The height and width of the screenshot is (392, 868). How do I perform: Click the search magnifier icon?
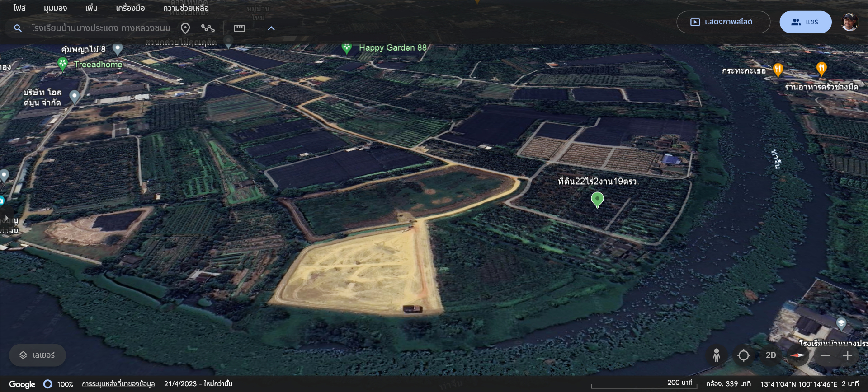coord(18,28)
